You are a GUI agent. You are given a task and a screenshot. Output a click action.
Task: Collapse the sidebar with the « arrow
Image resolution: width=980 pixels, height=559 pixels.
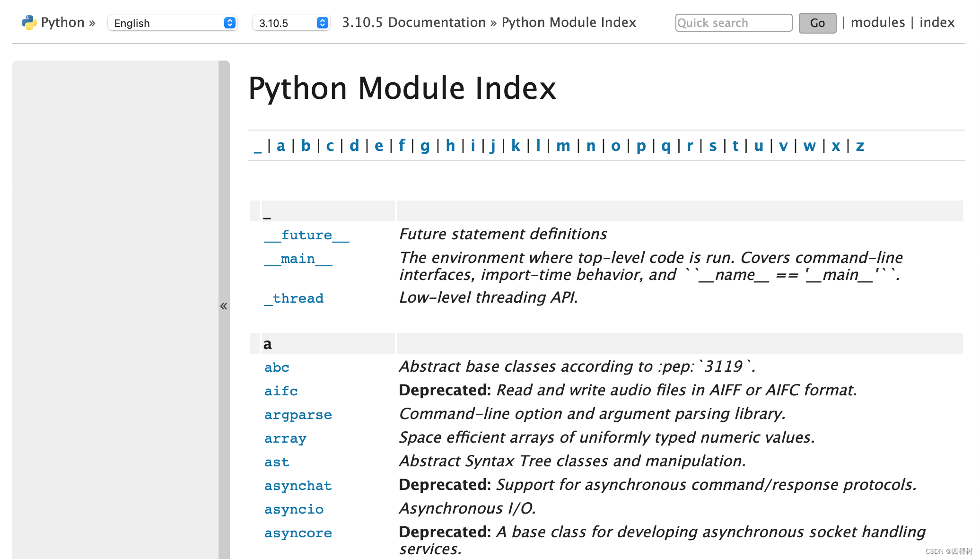[224, 306]
